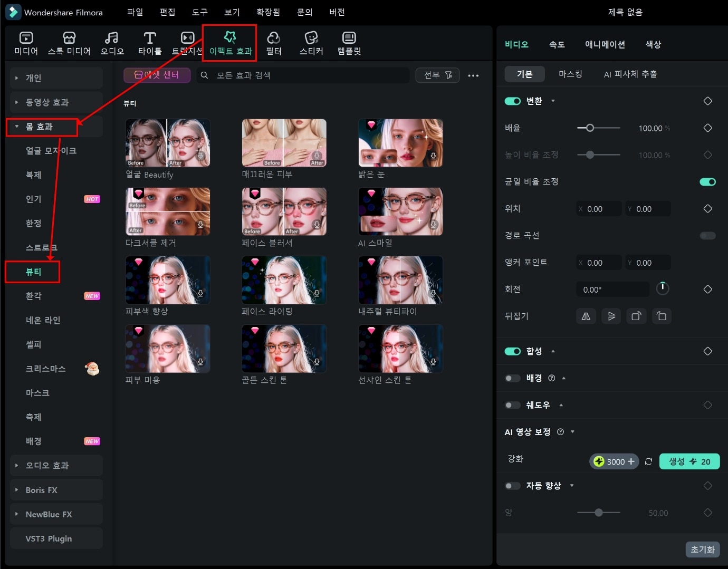Add keyframe diamond for 배율
The height and width of the screenshot is (569, 728).
pos(707,128)
